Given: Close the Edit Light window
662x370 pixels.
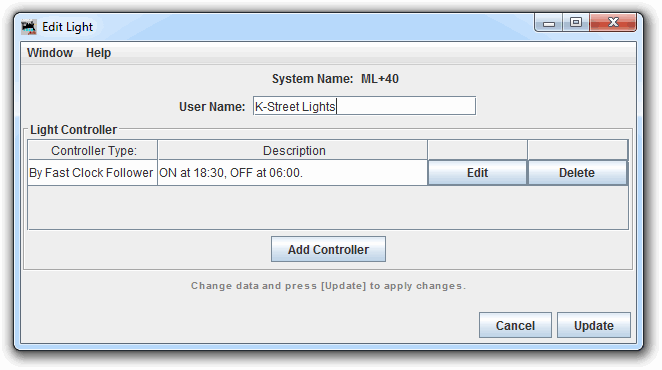Looking at the screenshot, I should [x=613, y=22].
